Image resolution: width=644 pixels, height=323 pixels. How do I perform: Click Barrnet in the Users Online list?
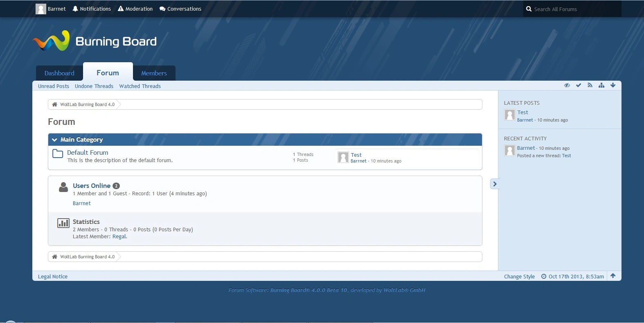(82, 203)
